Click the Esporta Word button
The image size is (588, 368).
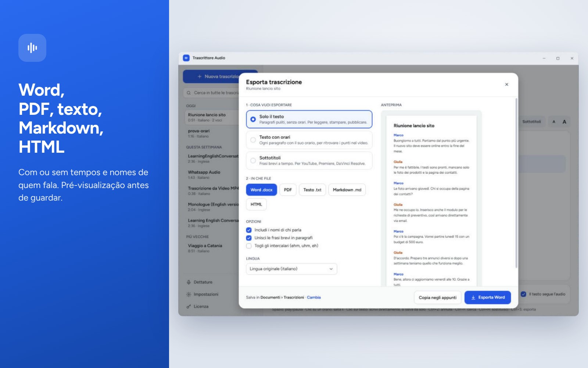tap(488, 297)
